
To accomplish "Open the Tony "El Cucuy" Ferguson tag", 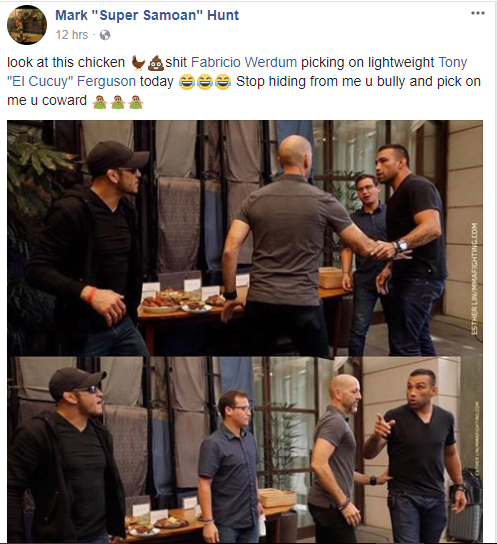I will 237,72.
